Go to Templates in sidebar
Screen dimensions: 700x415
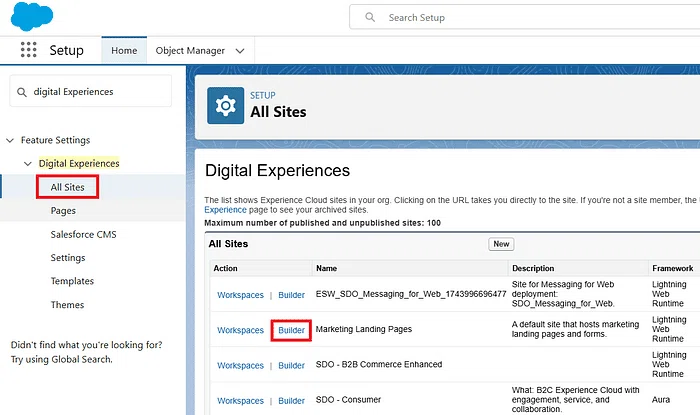tap(72, 281)
